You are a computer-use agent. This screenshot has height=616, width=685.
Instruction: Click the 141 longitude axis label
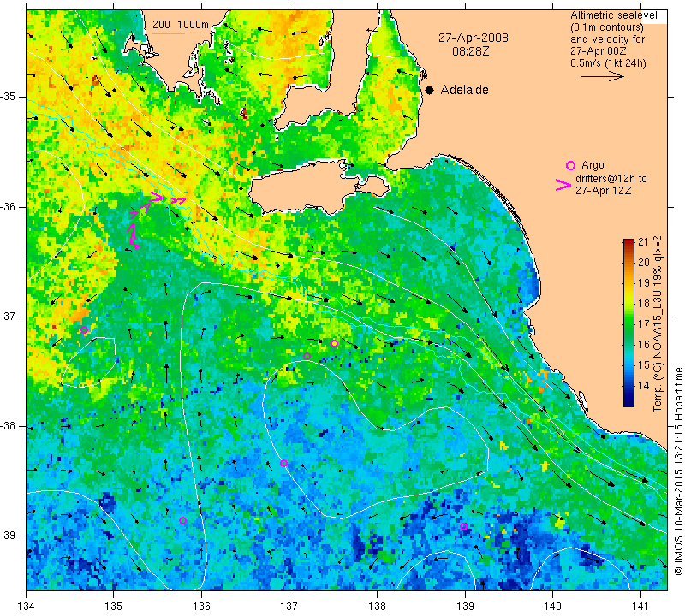tap(640, 607)
